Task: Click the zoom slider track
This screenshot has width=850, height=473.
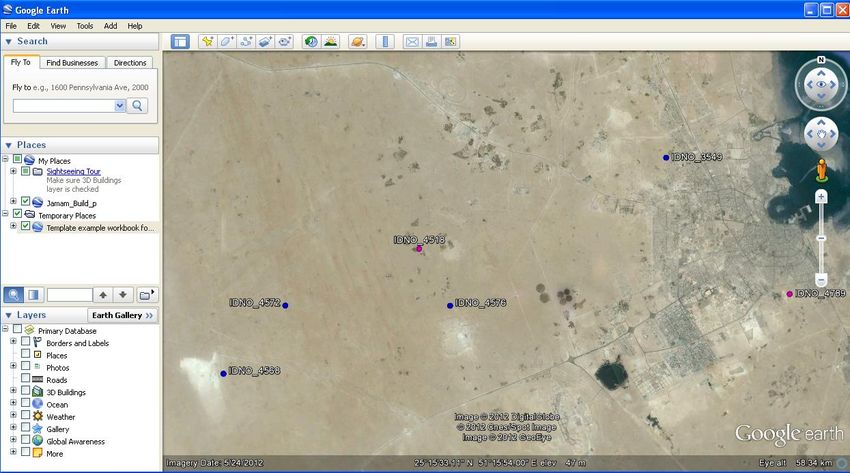Action: (x=821, y=238)
